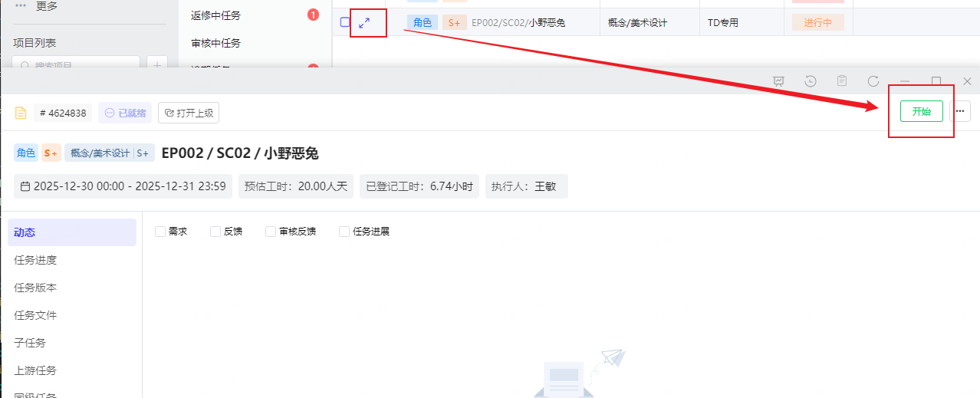Click the blue 角色 tag in the detail header
This screenshot has width=980, height=398.
(25, 153)
